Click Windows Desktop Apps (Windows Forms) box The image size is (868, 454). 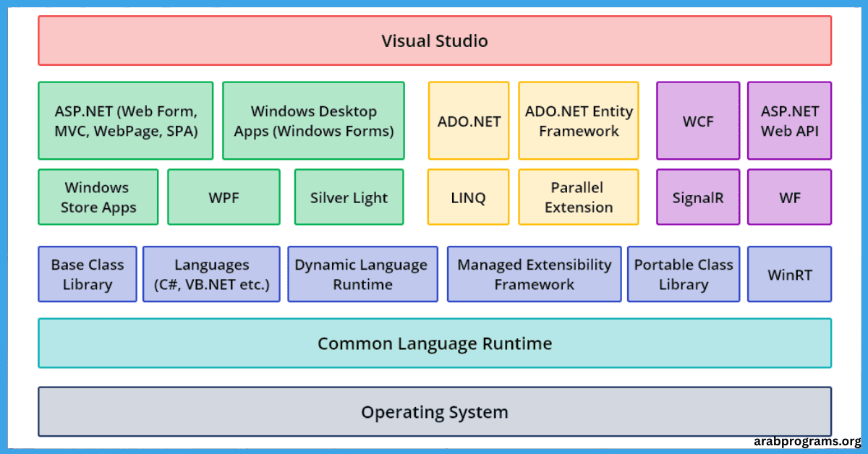(x=314, y=121)
